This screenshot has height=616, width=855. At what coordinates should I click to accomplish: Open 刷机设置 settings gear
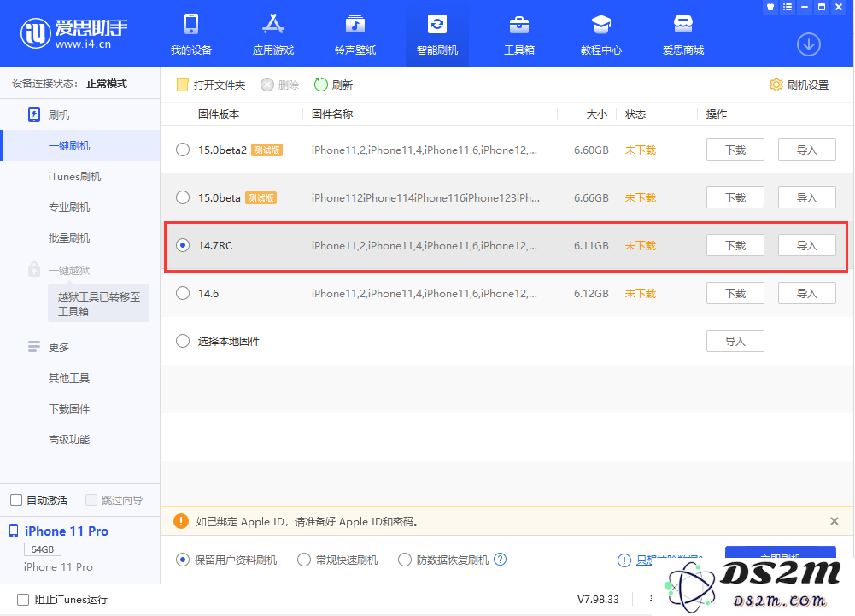pyautogui.click(x=799, y=85)
